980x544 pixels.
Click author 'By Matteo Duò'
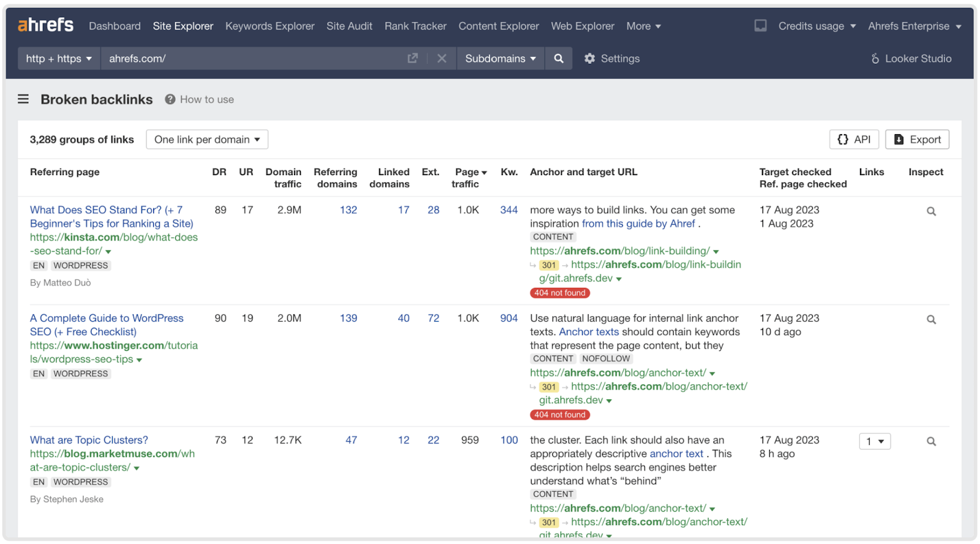point(61,283)
